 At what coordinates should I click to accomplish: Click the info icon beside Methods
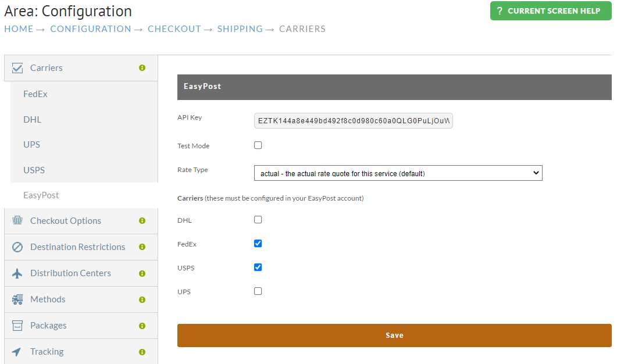(142, 300)
